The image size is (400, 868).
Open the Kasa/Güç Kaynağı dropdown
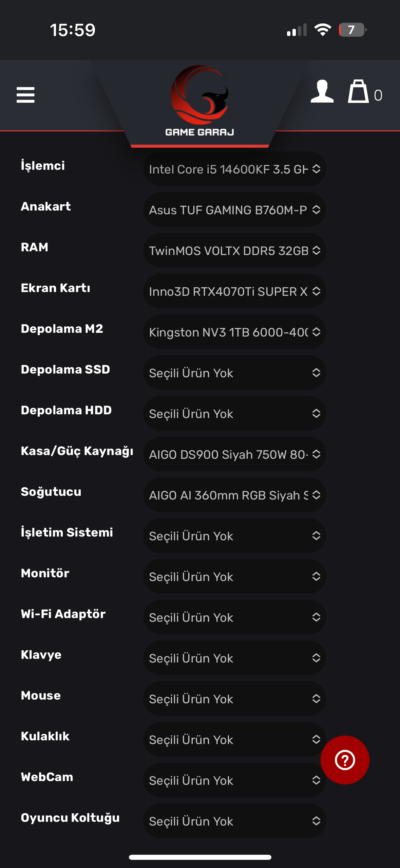pyautogui.click(x=234, y=454)
